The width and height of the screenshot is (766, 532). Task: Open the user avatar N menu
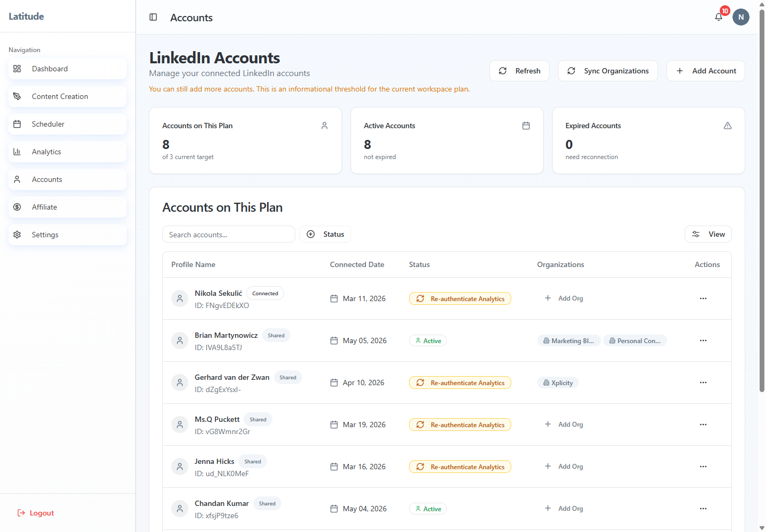click(741, 17)
